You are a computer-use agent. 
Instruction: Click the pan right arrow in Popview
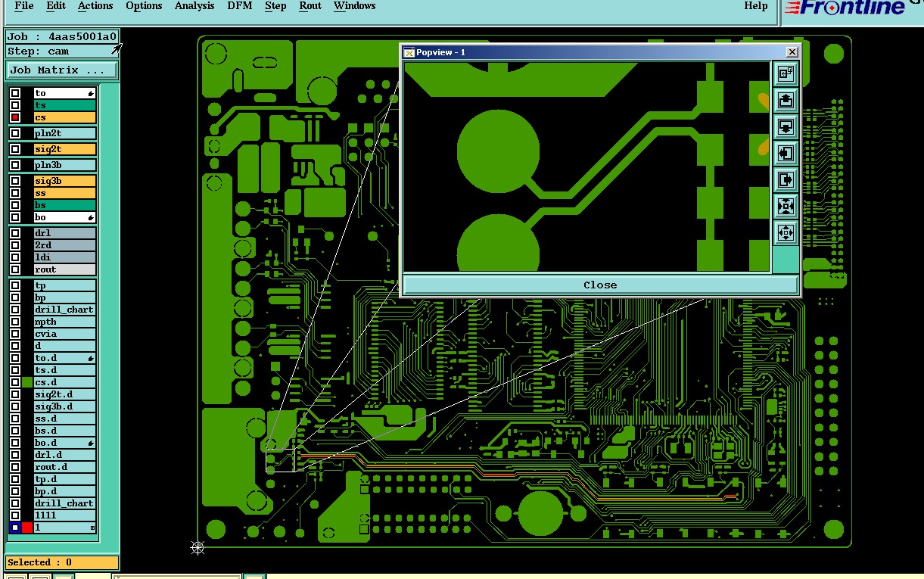point(786,179)
